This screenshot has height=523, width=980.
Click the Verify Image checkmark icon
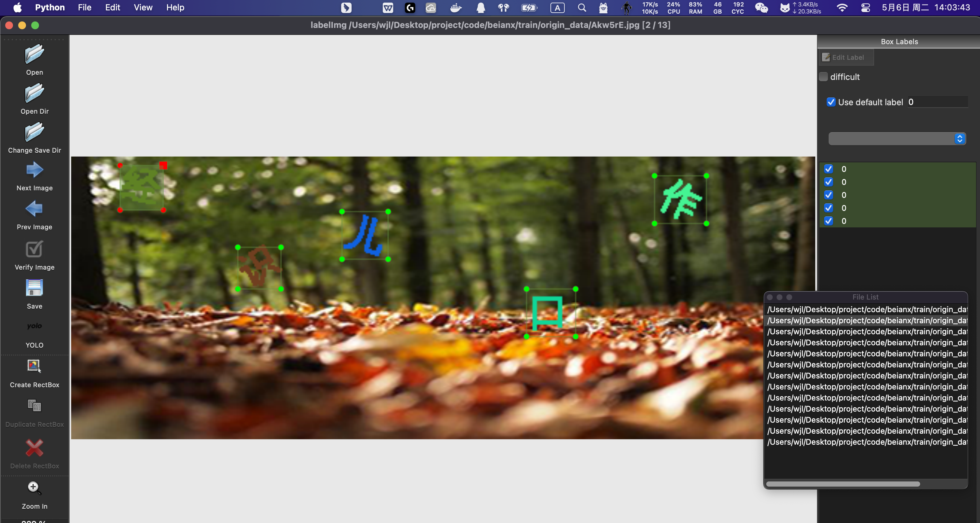pyautogui.click(x=34, y=249)
